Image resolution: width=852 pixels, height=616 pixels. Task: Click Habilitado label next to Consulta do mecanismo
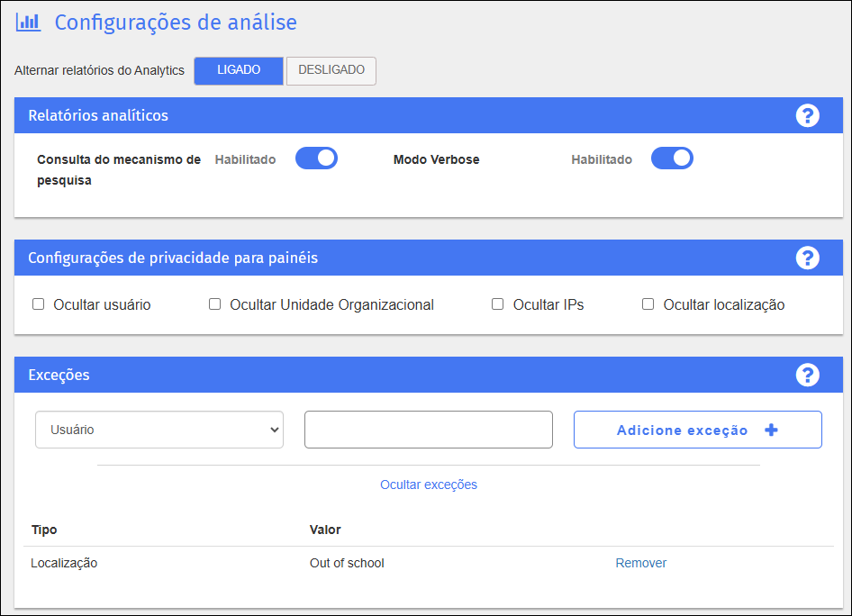click(x=245, y=159)
